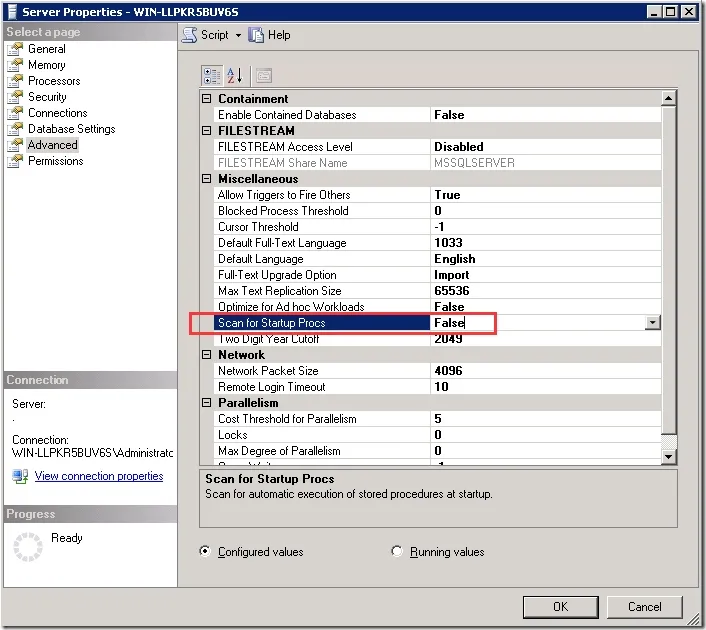Select Optimize for Ad hoc Workloads row
This screenshot has width=706, height=630.
click(x=437, y=307)
